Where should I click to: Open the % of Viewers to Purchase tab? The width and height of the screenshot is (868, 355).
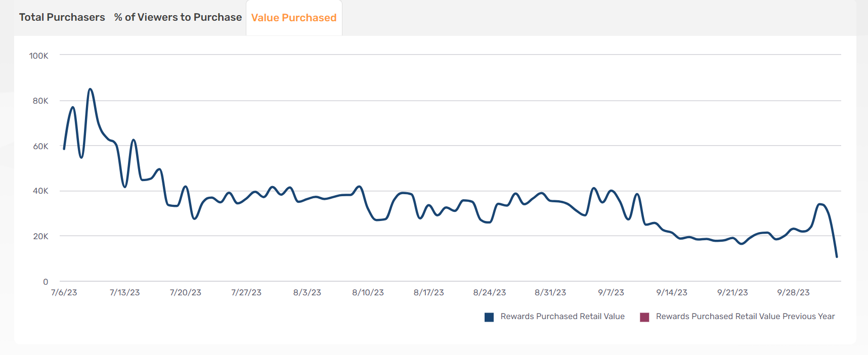(178, 17)
